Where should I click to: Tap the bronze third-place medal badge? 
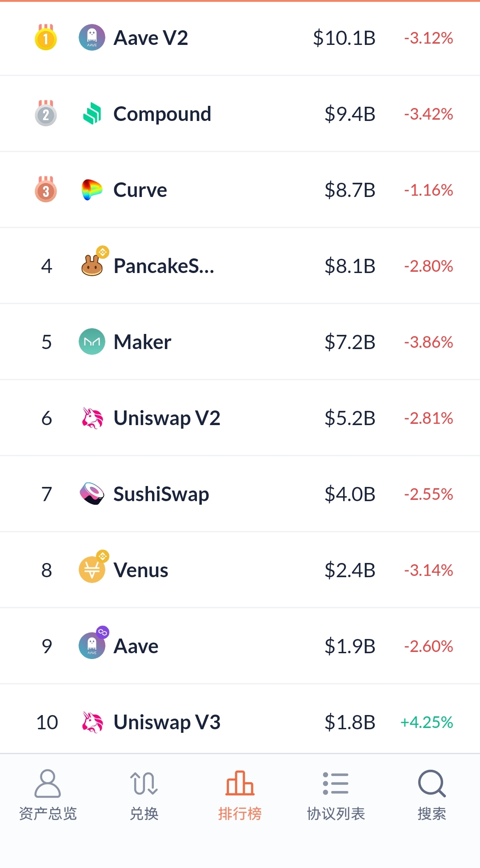46,190
